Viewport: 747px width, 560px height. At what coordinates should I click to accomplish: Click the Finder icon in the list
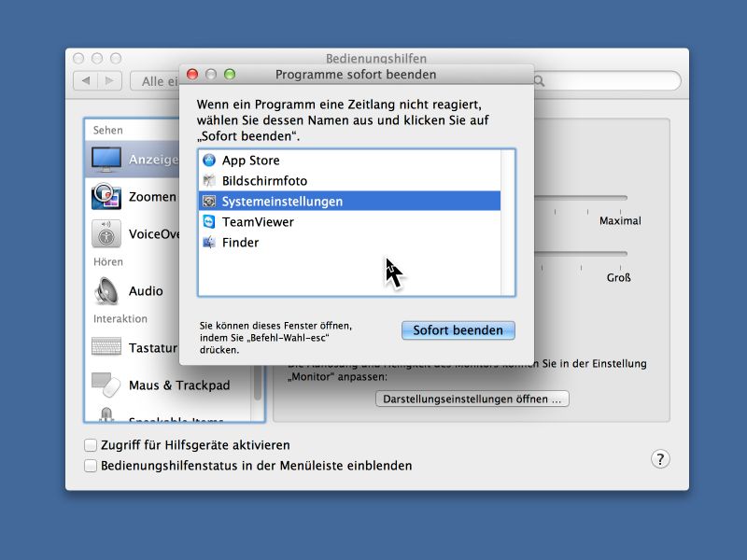pyautogui.click(x=209, y=242)
